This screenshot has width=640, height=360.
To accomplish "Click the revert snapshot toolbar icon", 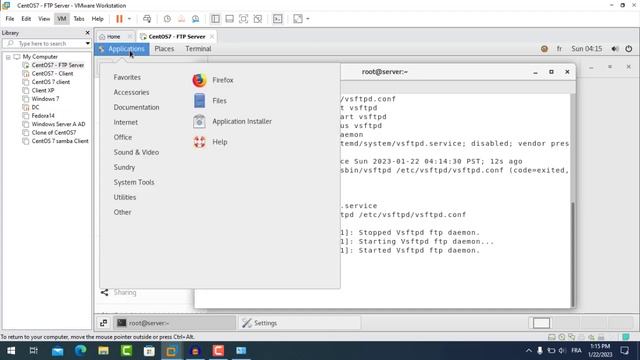I will coord(181,19).
